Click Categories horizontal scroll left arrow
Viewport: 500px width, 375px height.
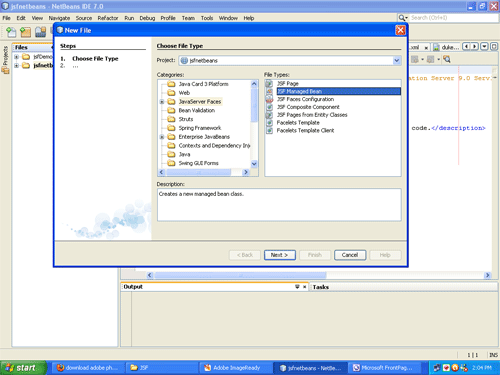pos(162,172)
